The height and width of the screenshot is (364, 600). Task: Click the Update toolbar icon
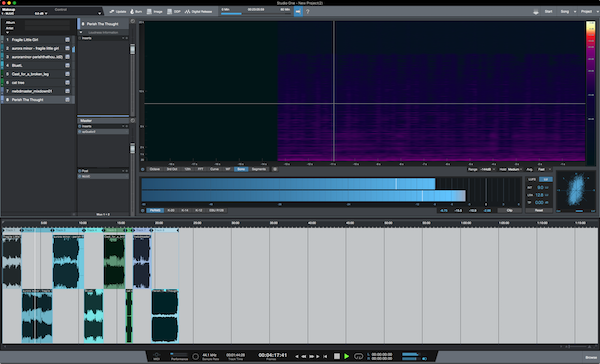118,11
